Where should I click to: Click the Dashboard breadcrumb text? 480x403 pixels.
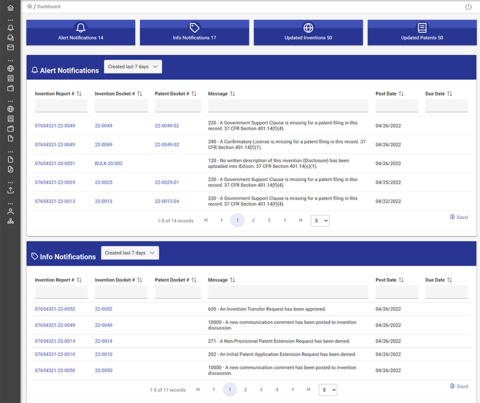49,6
